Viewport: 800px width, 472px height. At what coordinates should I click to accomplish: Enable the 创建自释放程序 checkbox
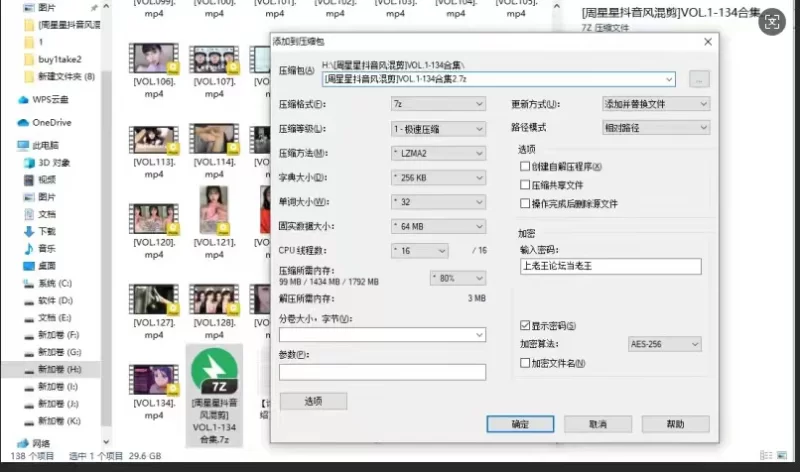(x=525, y=166)
